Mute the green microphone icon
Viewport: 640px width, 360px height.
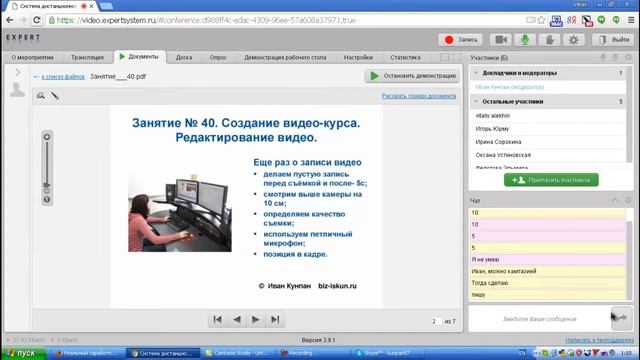coord(525,40)
